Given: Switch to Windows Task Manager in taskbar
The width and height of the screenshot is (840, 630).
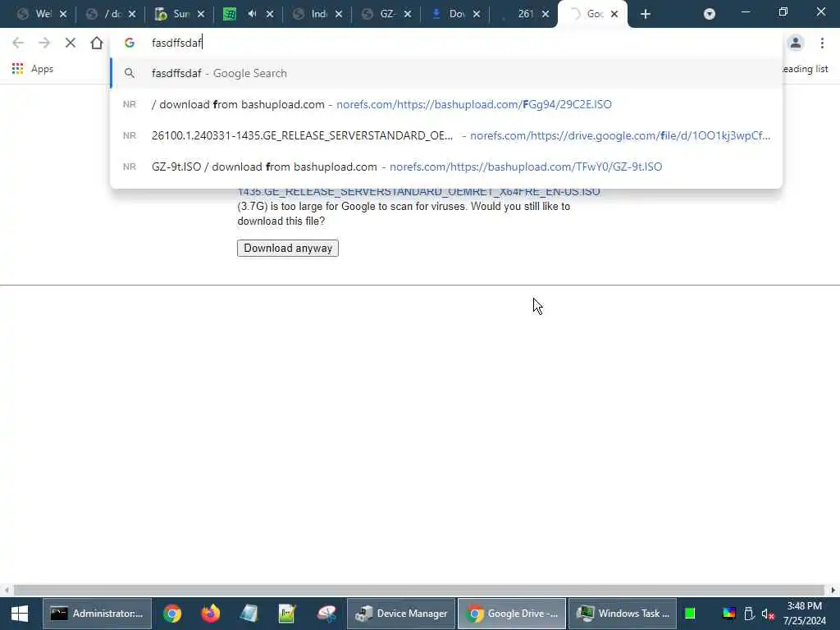Looking at the screenshot, I should (623, 614).
